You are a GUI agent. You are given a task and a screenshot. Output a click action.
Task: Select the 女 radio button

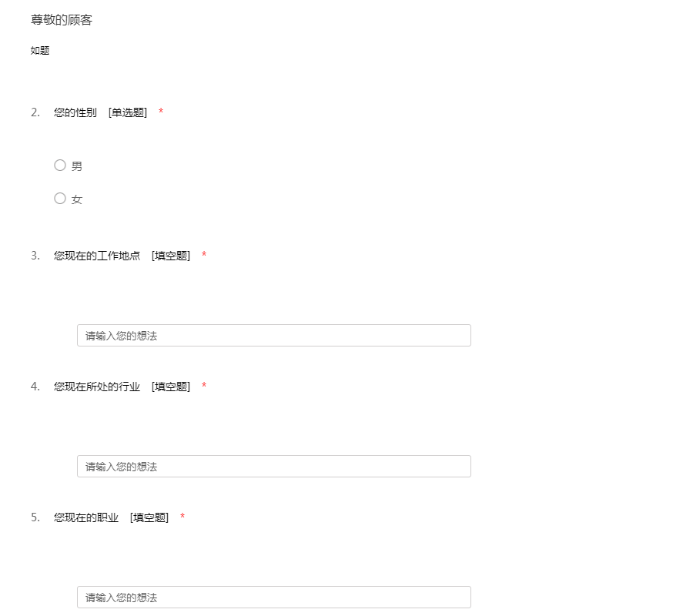pos(60,199)
